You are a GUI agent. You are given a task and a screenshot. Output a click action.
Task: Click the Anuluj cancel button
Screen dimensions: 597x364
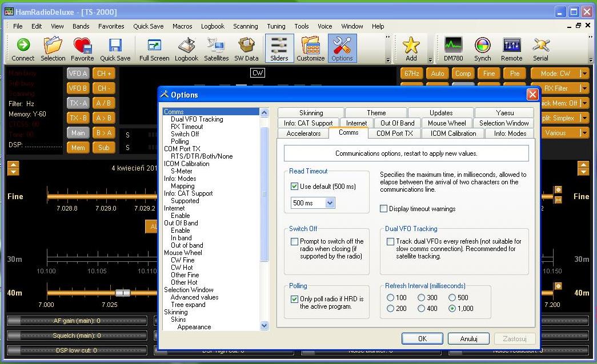coord(468,338)
